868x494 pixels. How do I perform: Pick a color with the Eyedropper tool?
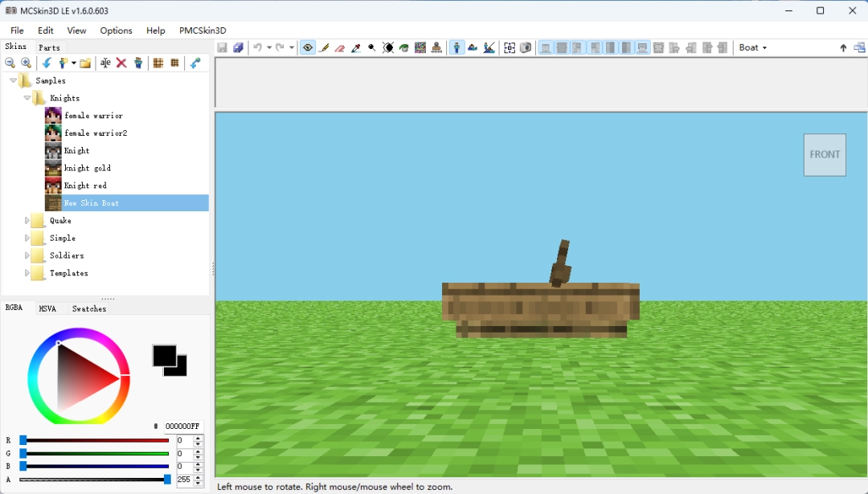[x=355, y=47]
